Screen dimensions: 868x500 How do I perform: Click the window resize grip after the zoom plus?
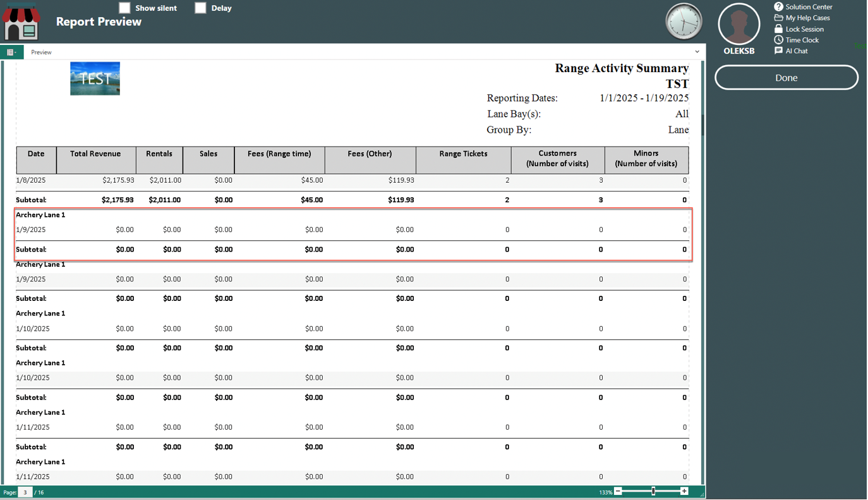click(702, 494)
